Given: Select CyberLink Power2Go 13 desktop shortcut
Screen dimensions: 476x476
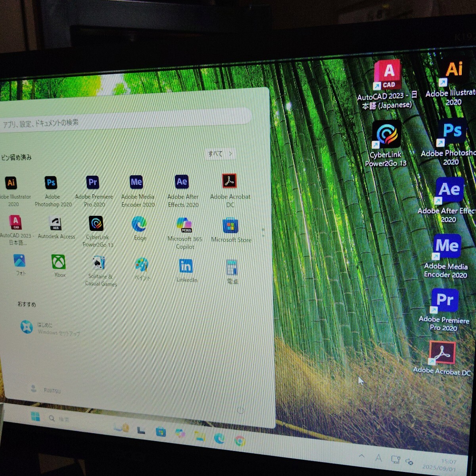Looking at the screenshot, I should coord(386,144).
